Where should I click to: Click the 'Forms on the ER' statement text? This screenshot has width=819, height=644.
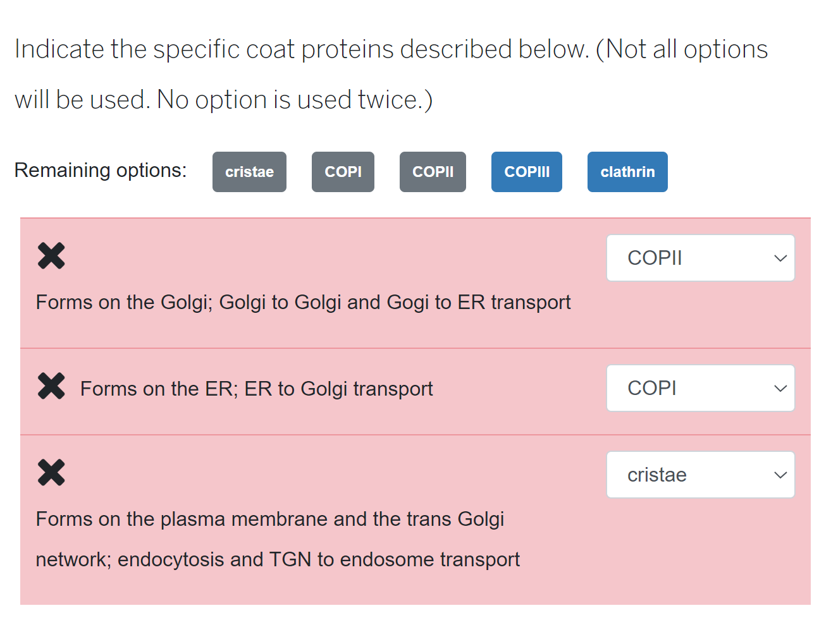point(256,389)
